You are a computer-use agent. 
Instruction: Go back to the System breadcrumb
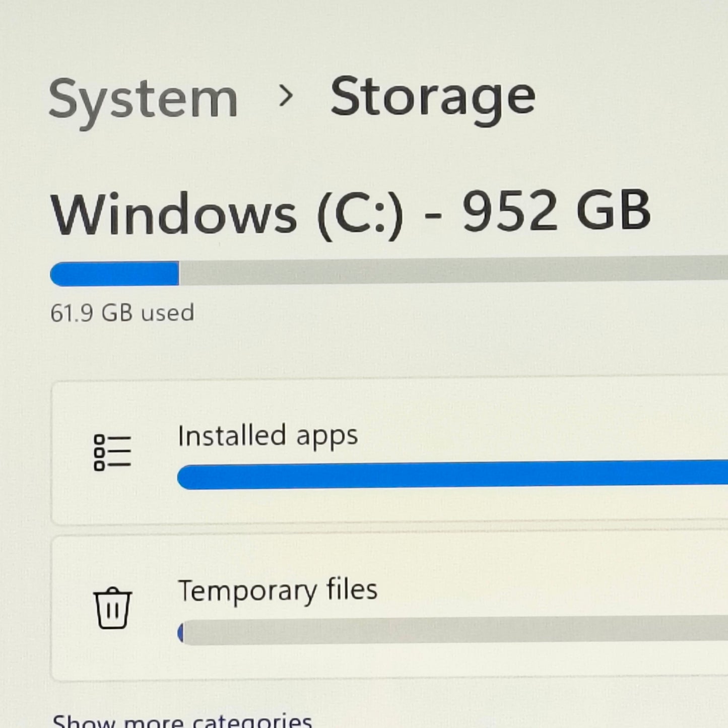tap(143, 100)
